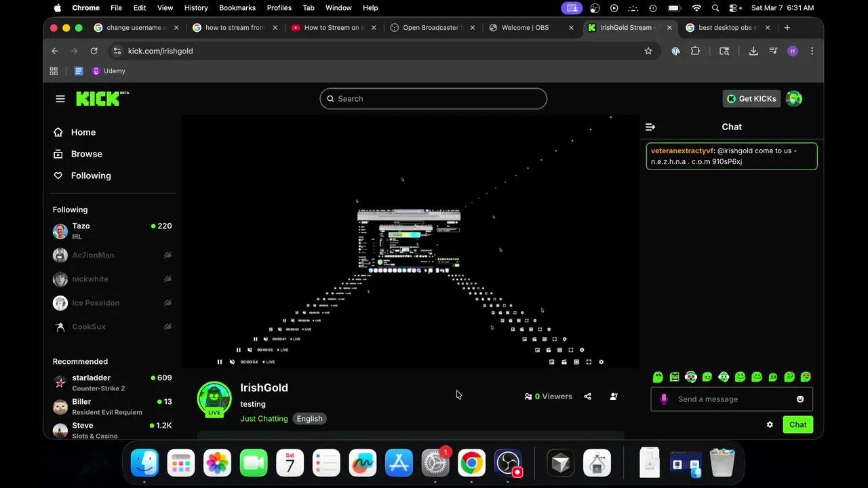Open Biller's Resident Evil Requiem channel
This screenshot has height=488, width=868.
[x=113, y=407]
